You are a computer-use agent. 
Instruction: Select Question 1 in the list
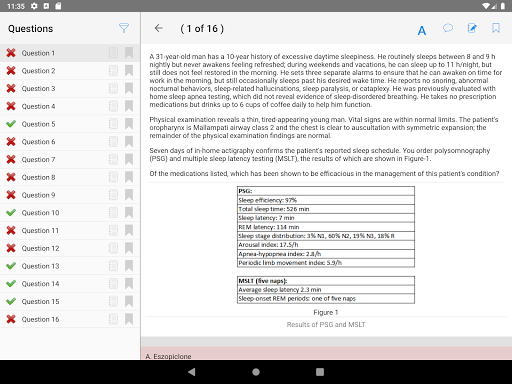pos(70,53)
